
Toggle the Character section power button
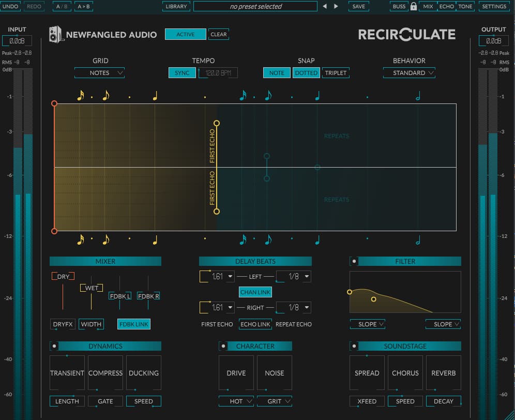click(223, 346)
